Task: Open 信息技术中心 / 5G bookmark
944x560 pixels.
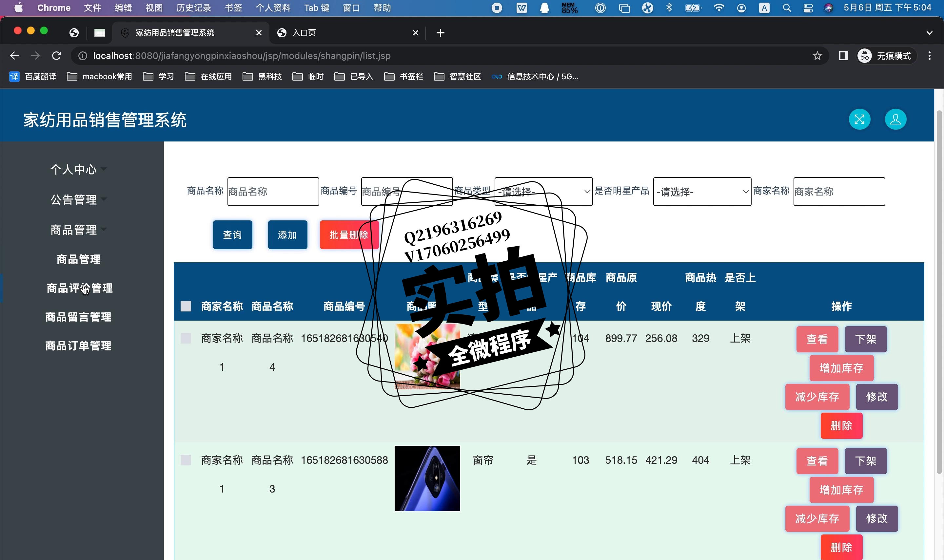Action: coord(535,77)
